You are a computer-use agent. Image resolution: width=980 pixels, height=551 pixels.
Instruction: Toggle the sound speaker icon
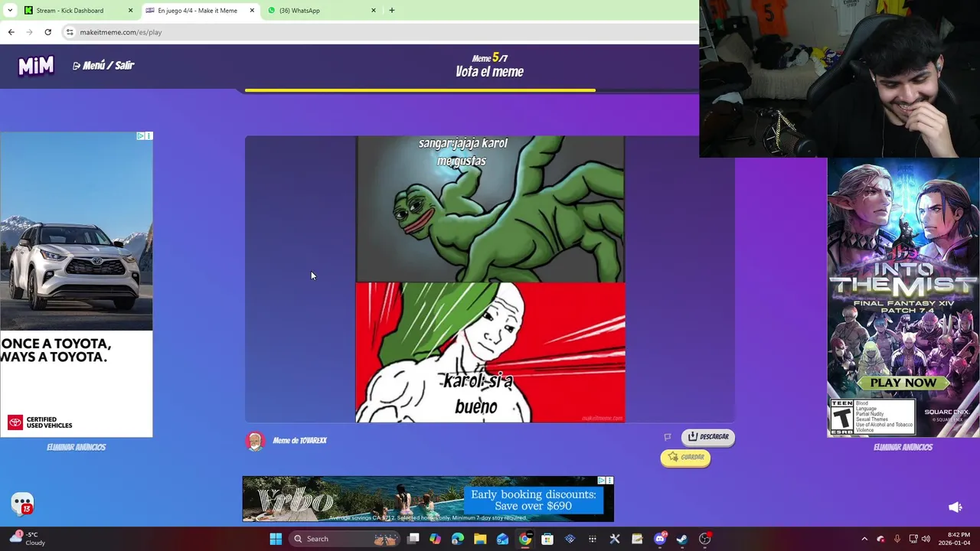pos(955,507)
